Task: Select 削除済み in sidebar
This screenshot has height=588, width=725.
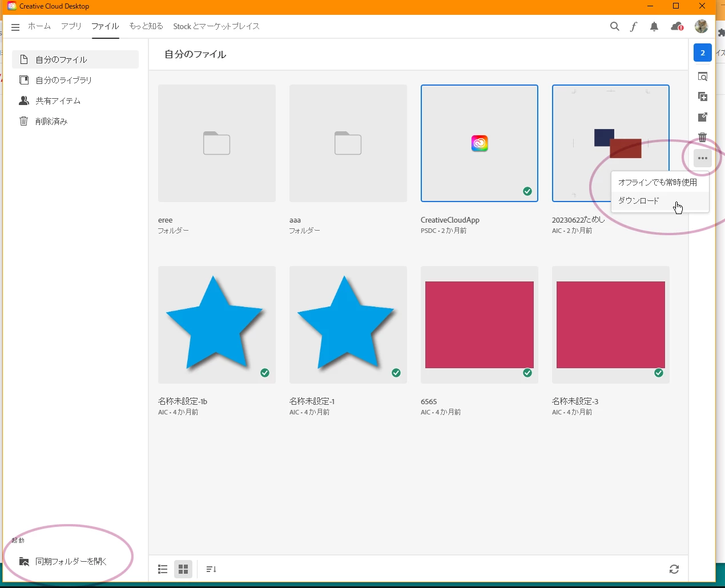Action: point(75,121)
